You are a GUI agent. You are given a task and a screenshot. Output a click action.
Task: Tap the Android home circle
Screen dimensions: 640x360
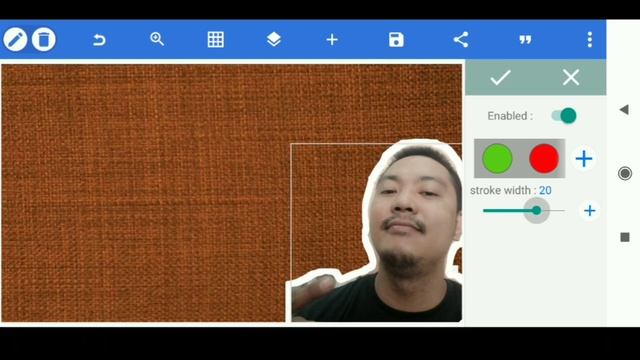click(x=624, y=173)
